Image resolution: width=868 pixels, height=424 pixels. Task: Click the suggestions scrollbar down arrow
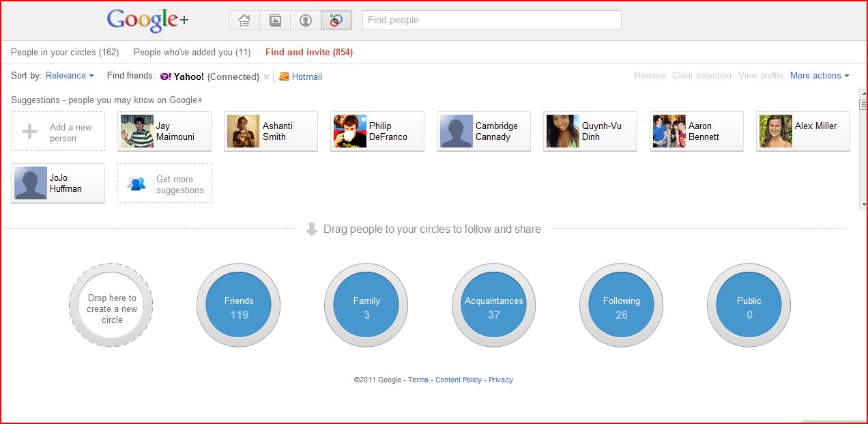point(863,205)
